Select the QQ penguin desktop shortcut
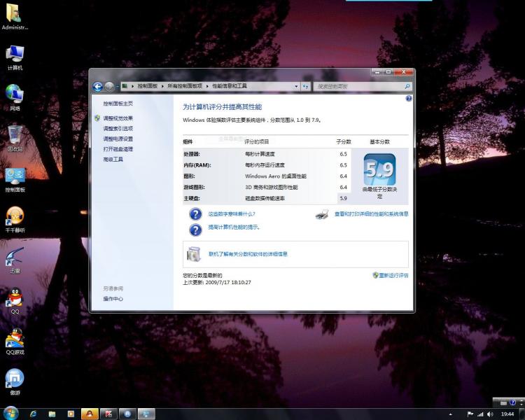 point(15,301)
